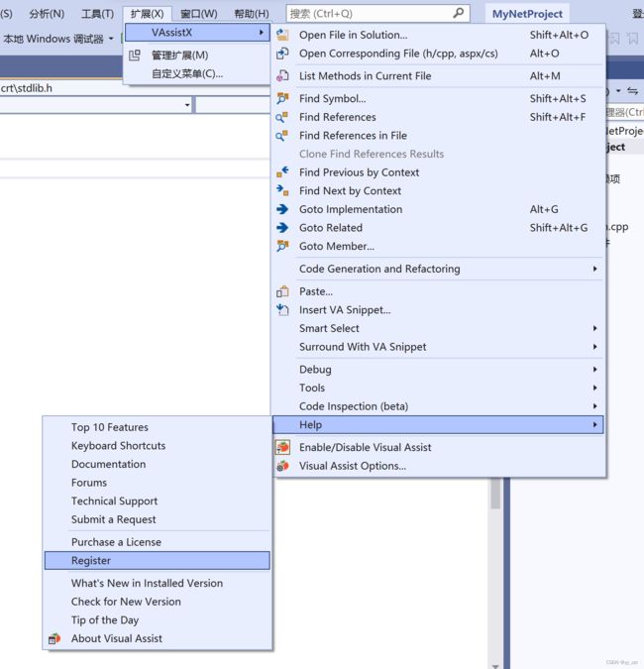
Task: Click the Enable/Disable Visual Assist tomato icon
Action: (x=282, y=447)
